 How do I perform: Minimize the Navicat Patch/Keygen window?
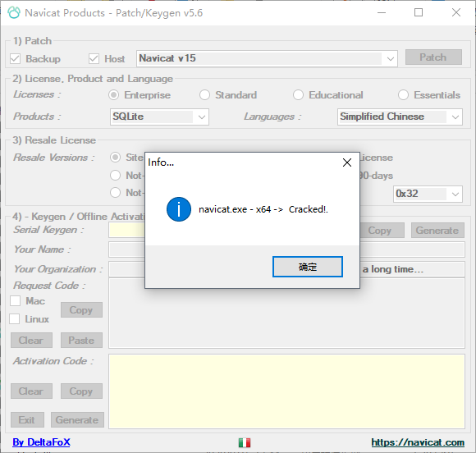pyautogui.click(x=382, y=13)
